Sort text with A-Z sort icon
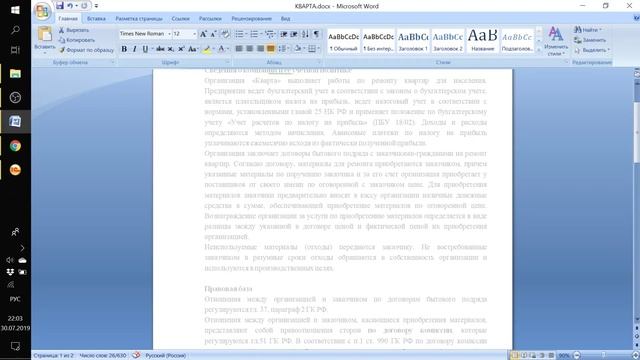 [305, 34]
